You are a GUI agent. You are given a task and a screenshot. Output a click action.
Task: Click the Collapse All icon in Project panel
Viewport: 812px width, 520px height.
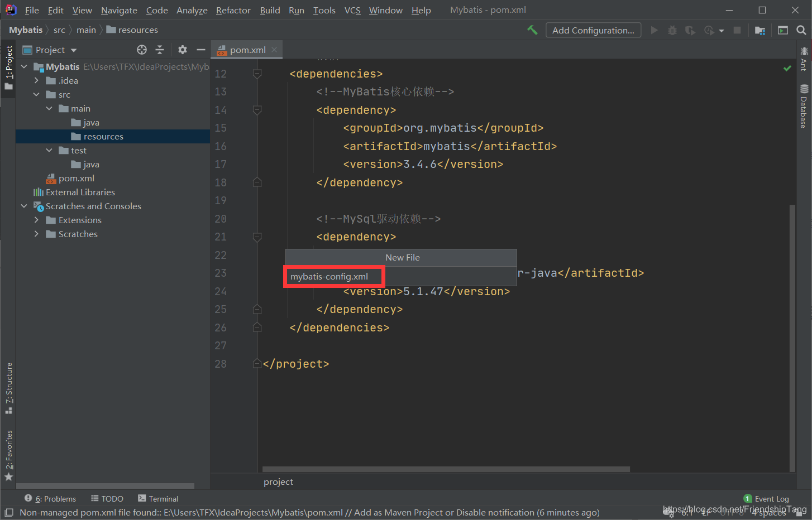160,50
